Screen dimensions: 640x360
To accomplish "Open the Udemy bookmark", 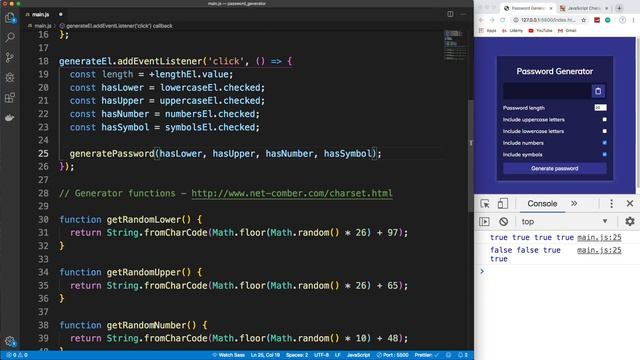I will (x=512, y=31).
